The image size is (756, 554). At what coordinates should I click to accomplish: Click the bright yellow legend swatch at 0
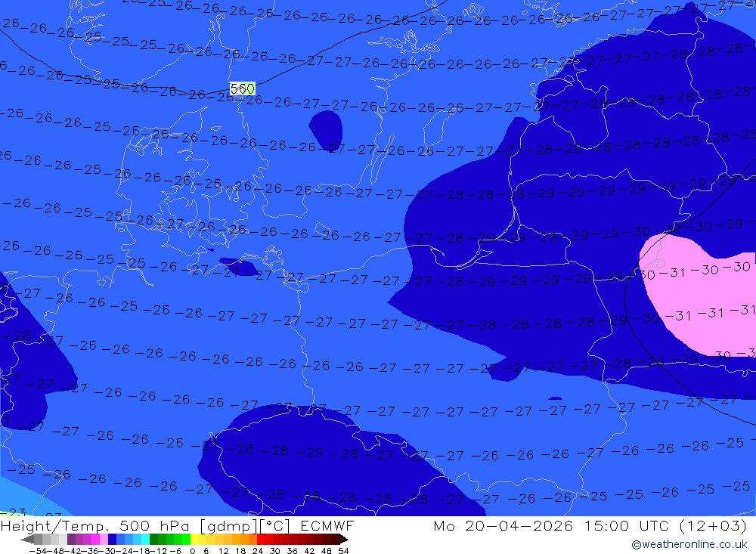coord(194,540)
